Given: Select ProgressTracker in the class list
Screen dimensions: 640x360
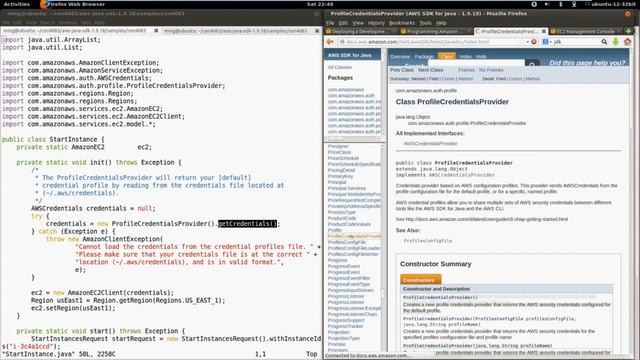Looking at the screenshot, I should (345, 327).
